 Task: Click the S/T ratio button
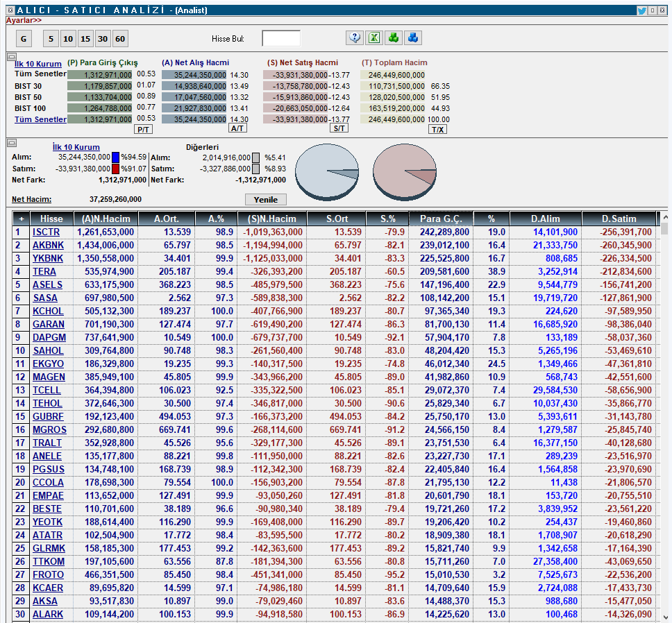tap(339, 128)
